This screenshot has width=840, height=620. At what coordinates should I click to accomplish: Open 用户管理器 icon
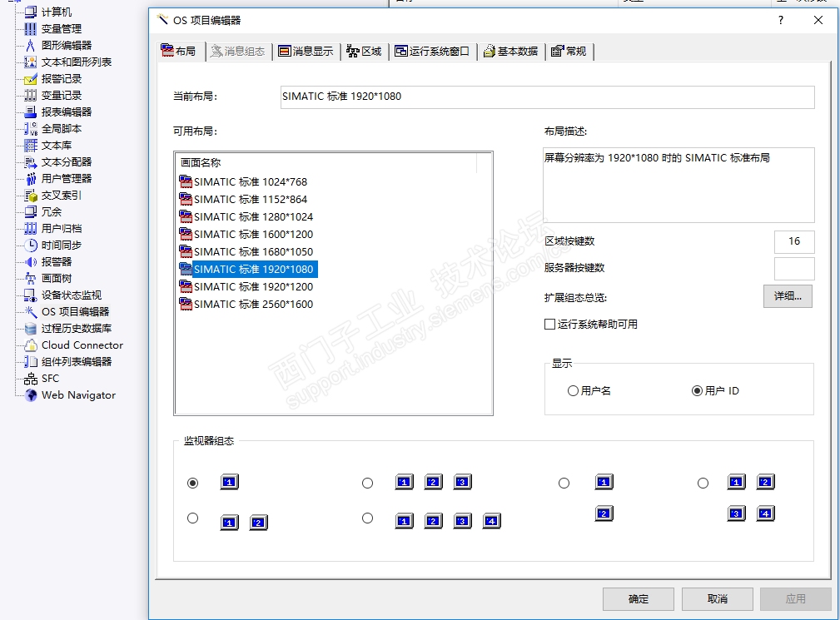coord(31,178)
